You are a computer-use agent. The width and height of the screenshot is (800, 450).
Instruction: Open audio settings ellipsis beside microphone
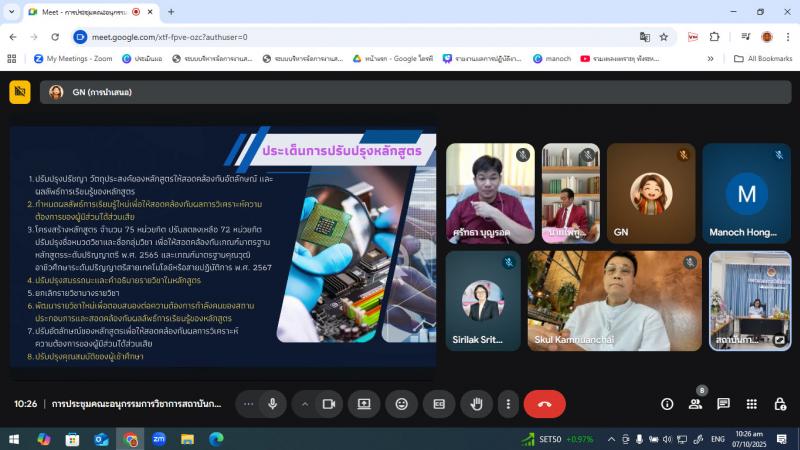coord(249,404)
